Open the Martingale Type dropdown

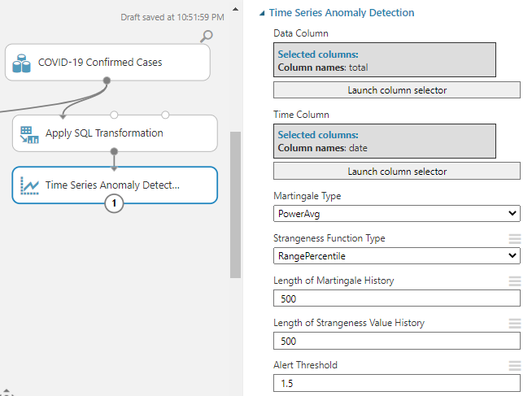click(397, 213)
